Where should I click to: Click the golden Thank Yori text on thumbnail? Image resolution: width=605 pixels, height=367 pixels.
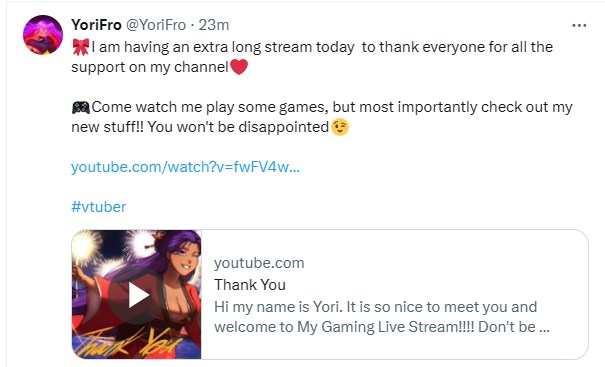tap(128, 343)
